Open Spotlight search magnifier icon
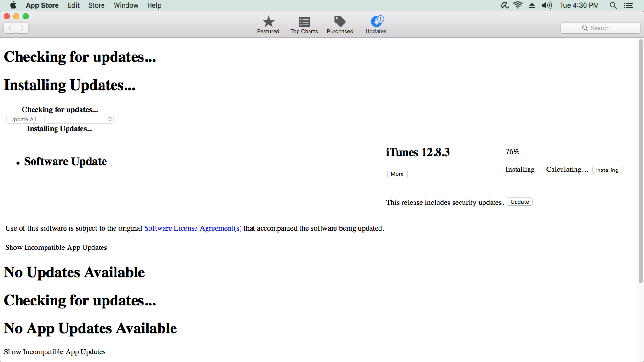The height and width of the screenshot is (362, 644). 613,5
